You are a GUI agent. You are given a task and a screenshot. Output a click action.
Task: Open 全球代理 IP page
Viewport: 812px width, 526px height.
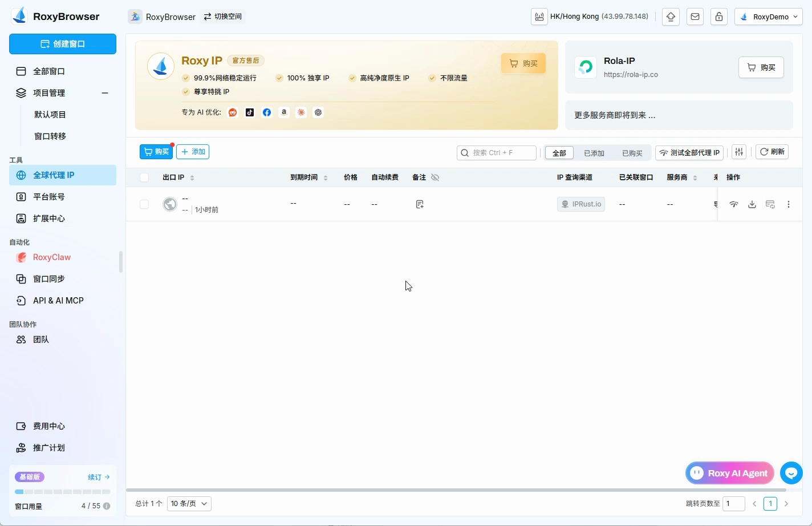click(63, 175)
